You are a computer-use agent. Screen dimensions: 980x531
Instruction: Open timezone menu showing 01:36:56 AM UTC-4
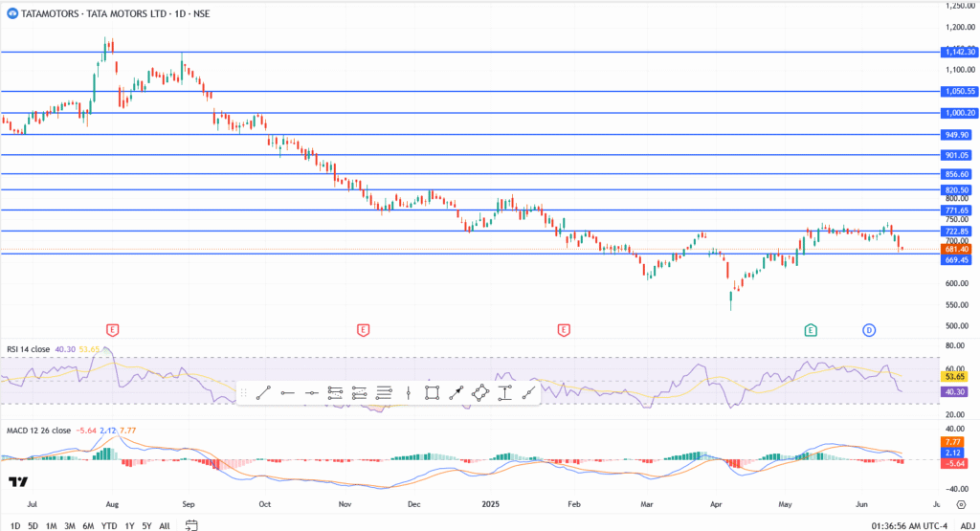(x=909, y=526)
